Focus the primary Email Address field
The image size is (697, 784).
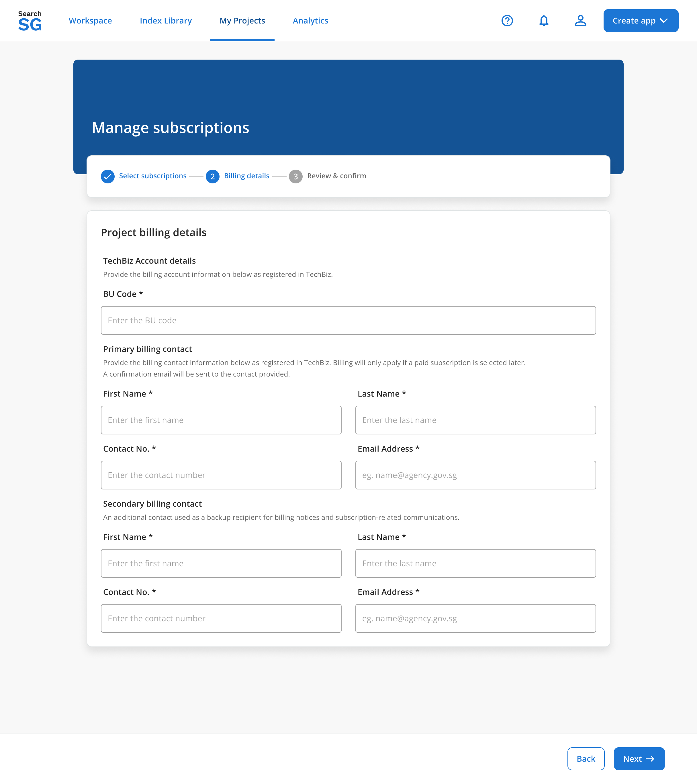click(x=476, y=475)
